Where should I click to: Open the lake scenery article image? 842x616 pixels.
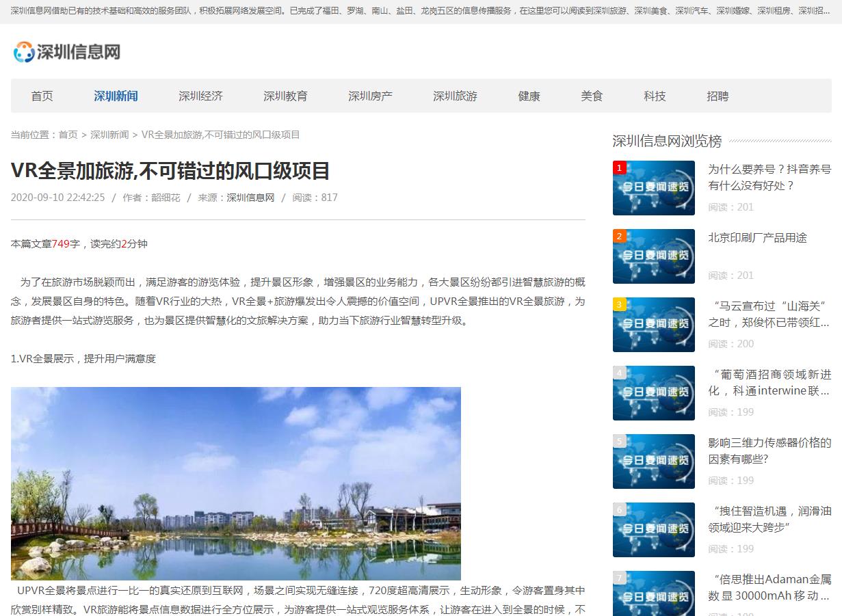click(x=236, y=483)
